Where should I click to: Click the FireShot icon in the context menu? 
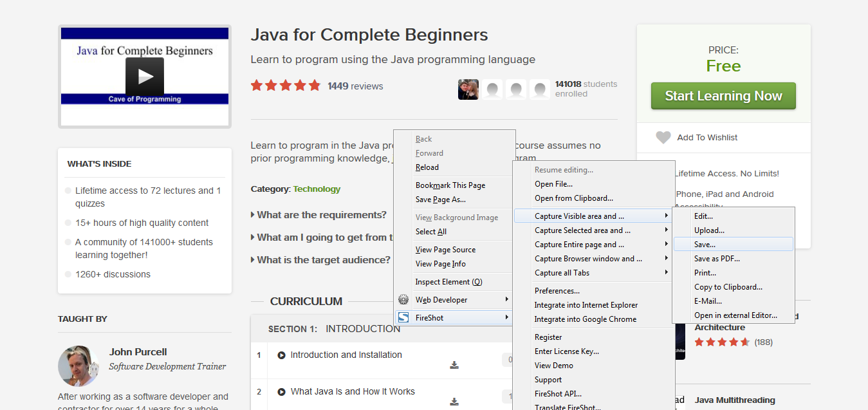coord(404,317)
